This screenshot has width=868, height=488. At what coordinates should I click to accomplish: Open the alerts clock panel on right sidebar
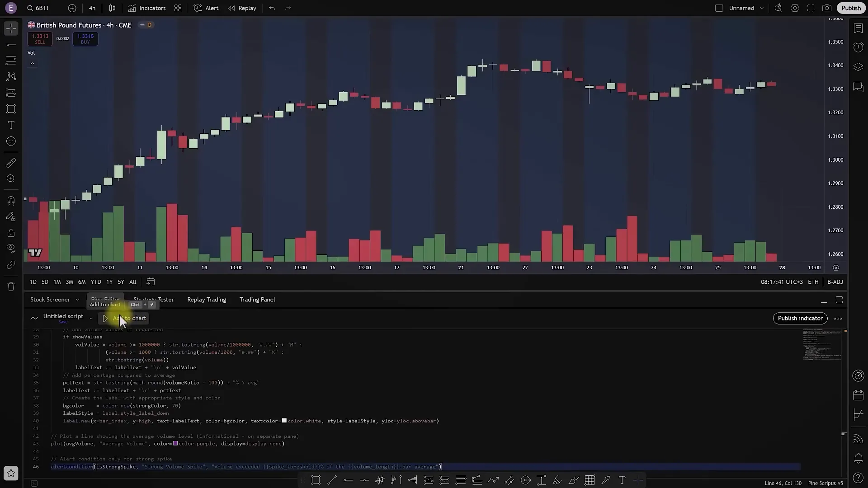(858, 47)
